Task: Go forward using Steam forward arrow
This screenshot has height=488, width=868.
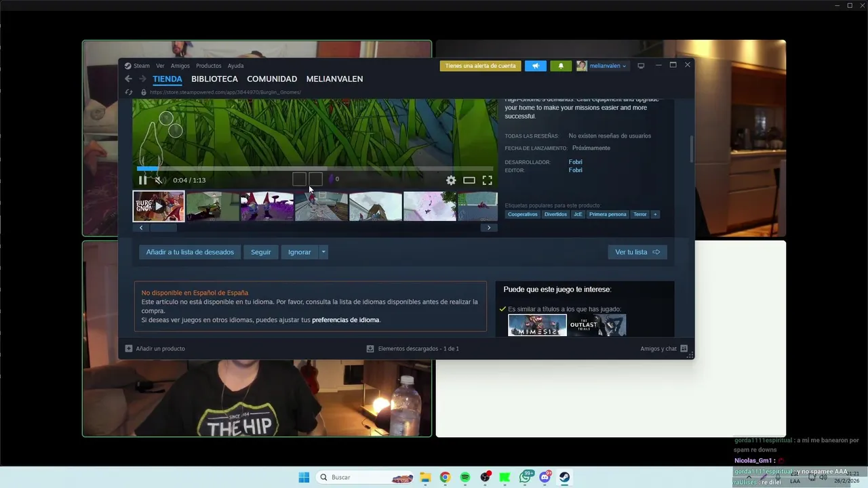Action: 142,79
